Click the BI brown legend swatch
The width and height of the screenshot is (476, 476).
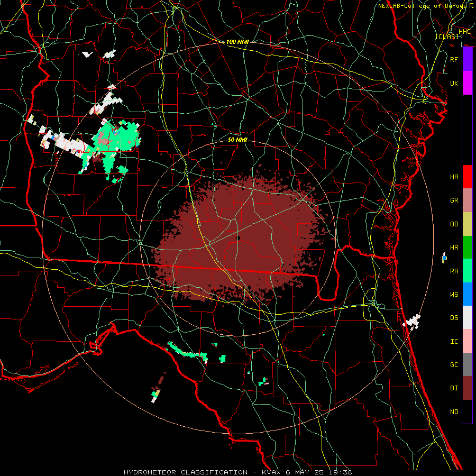click(x=467, y=388)
